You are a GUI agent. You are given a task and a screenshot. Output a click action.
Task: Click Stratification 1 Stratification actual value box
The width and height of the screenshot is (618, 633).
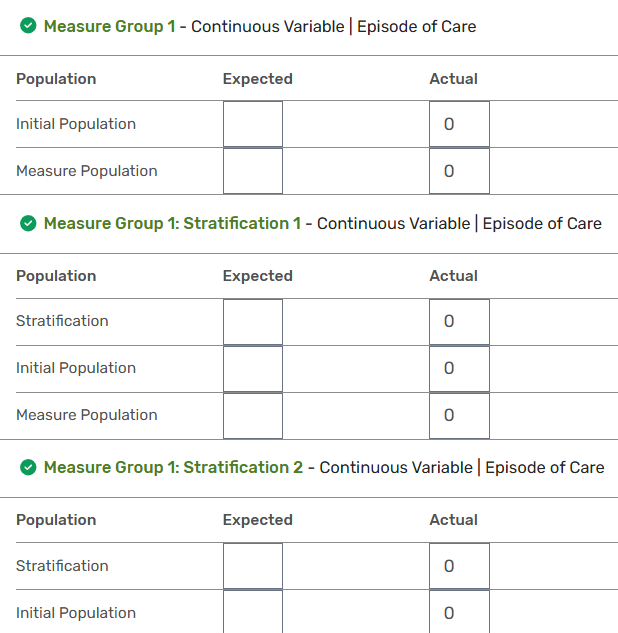459,322
